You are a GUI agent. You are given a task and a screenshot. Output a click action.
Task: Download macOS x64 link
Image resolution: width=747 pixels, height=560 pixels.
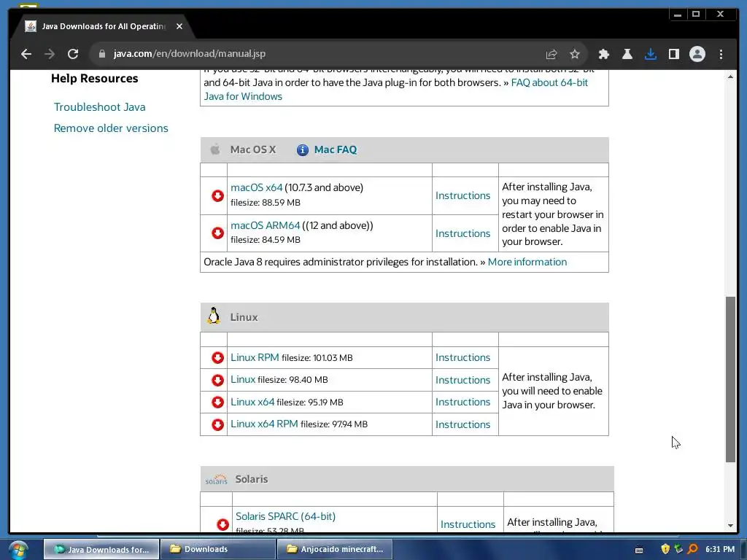tap(256, 187)
